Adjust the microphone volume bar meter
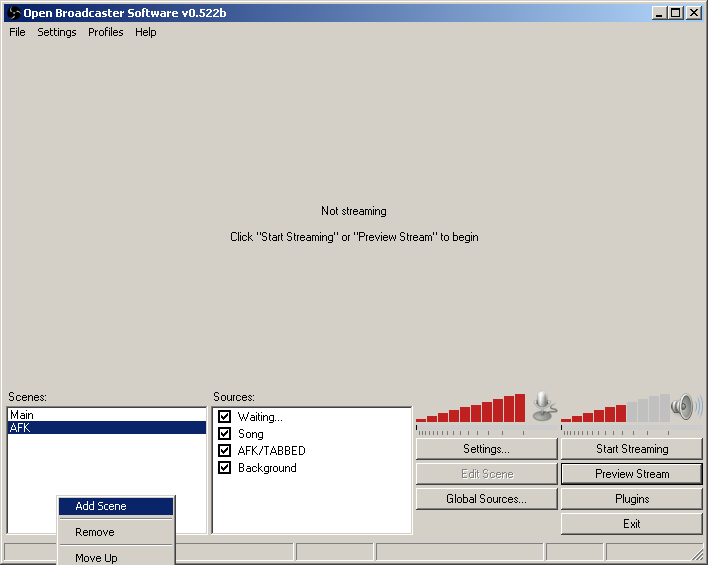The width and height of the screenshot is (708, 565). 470,408
